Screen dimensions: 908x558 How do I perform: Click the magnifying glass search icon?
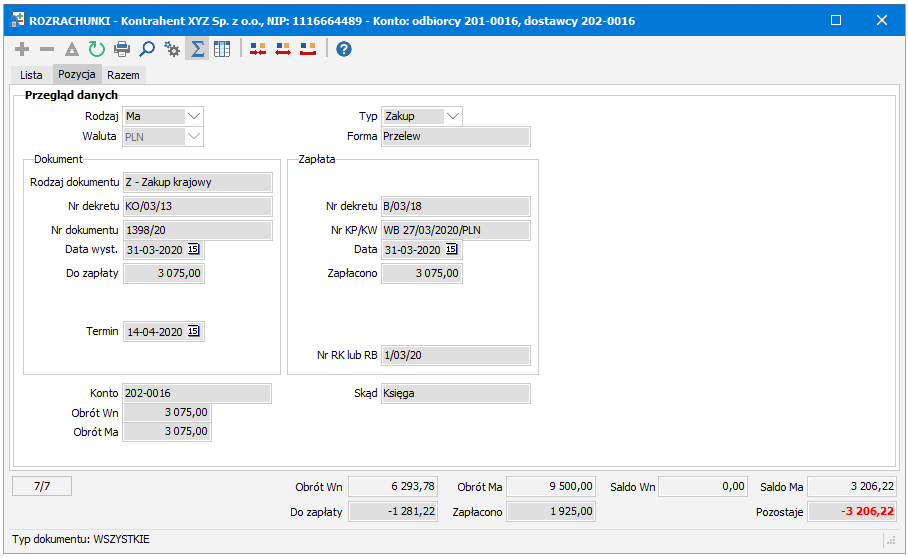[x=147, y=49]
